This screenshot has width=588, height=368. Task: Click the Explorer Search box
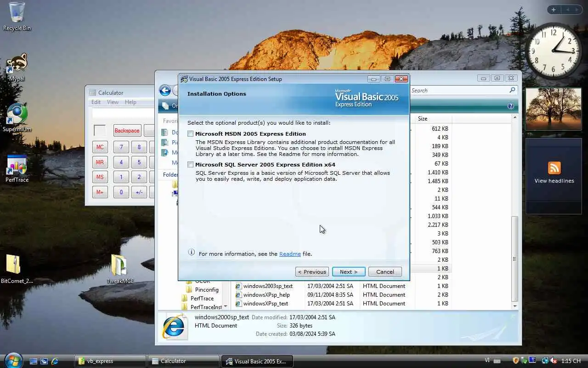463,91
